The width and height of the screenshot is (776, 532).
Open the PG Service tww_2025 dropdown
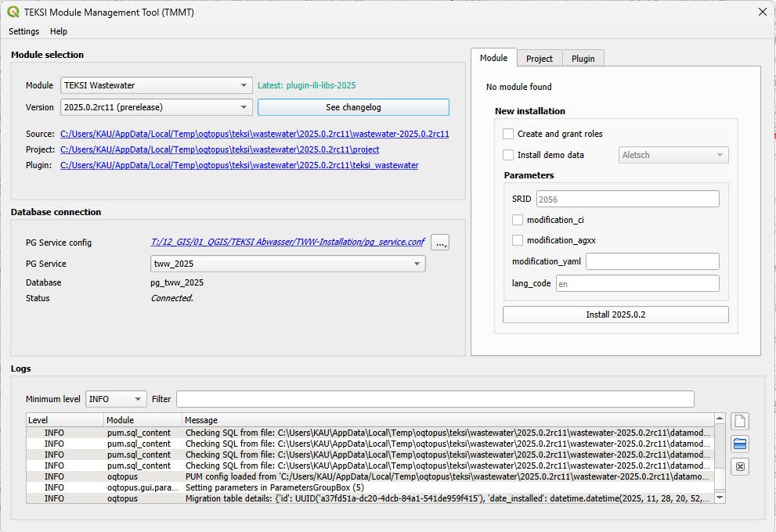[x=287, y=264]
